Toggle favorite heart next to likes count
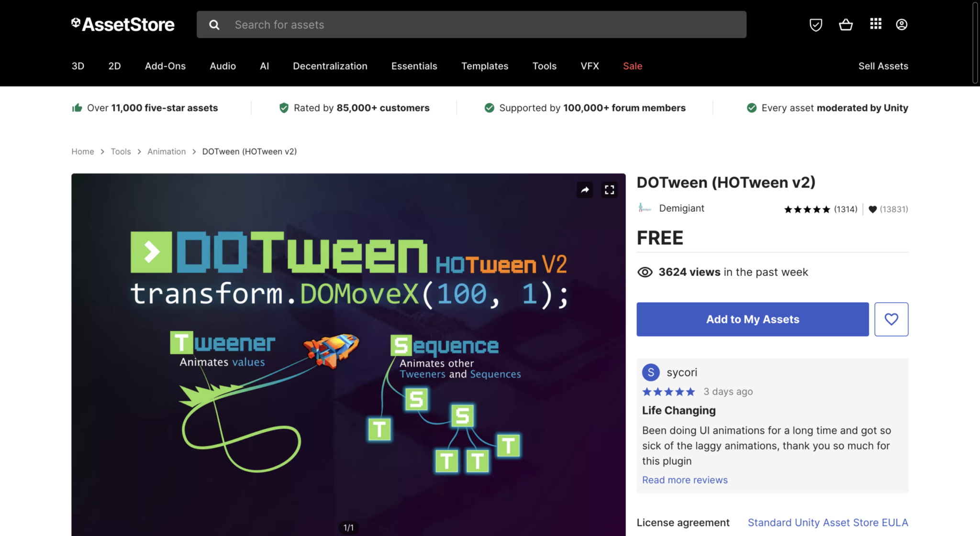The height and width of the screenshot is (536, 980). (873, 209)
